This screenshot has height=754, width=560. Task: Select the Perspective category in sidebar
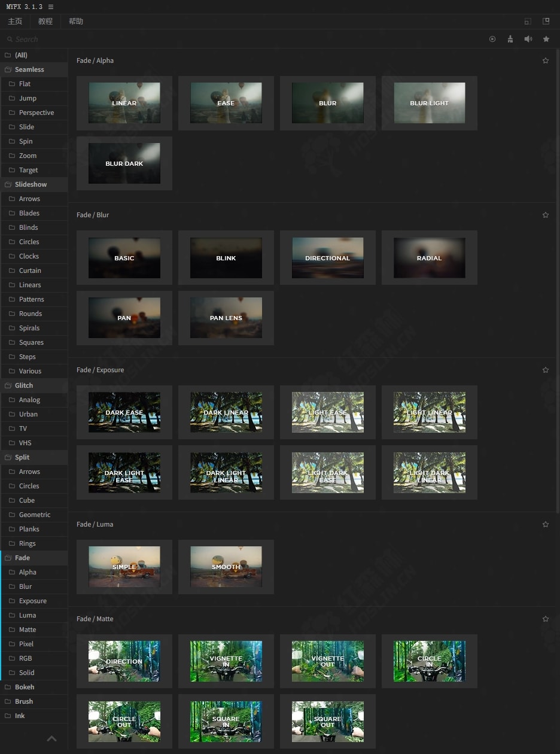coord(36,113)
